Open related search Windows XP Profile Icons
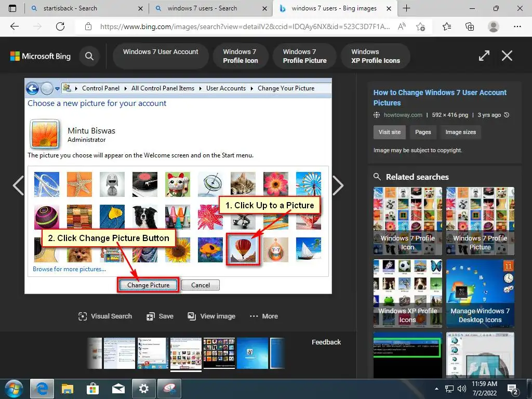This screenshot has height=399, width=532. (x=407, y=294)
